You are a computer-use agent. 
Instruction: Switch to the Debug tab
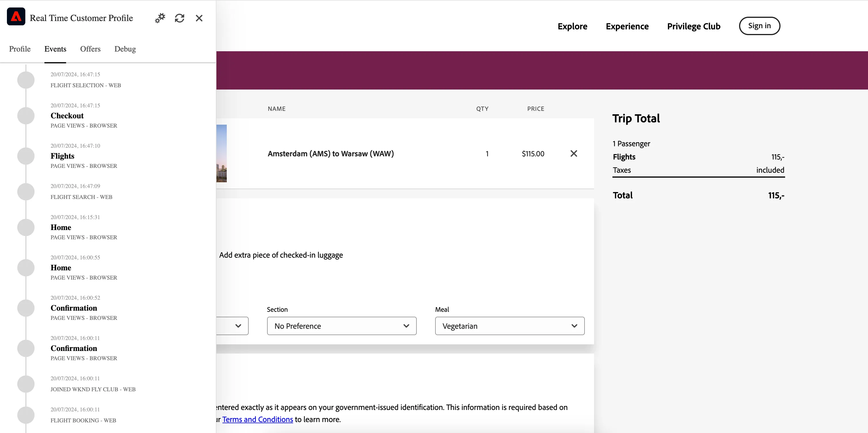(x=125, y=49)
